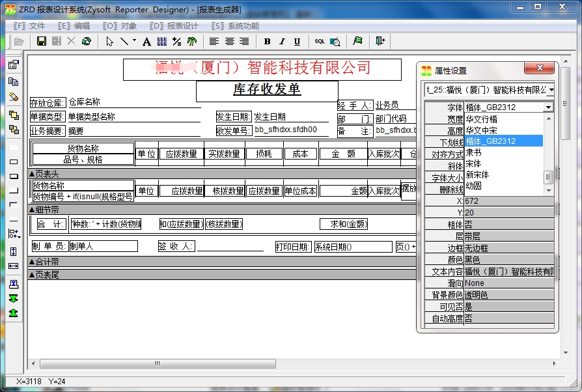Viewport: 582px width, 392px height.
Task: Click the computed field (+/=) tool icon
Action: (176, 42)
